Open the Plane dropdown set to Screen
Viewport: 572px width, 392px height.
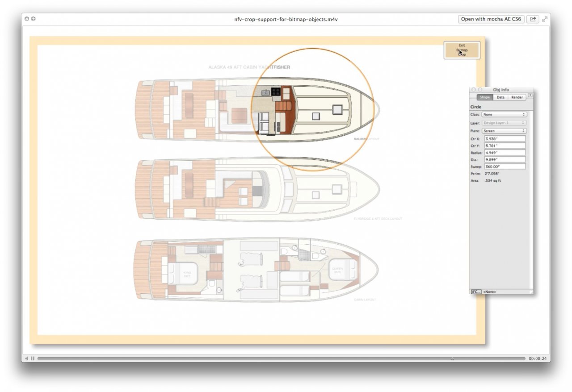(504, 131)
